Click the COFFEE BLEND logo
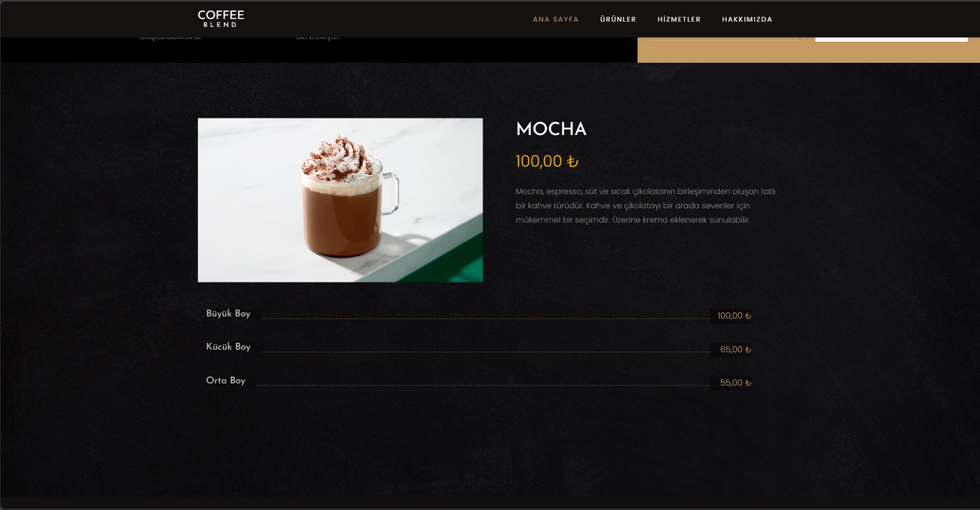 point(221,18)
